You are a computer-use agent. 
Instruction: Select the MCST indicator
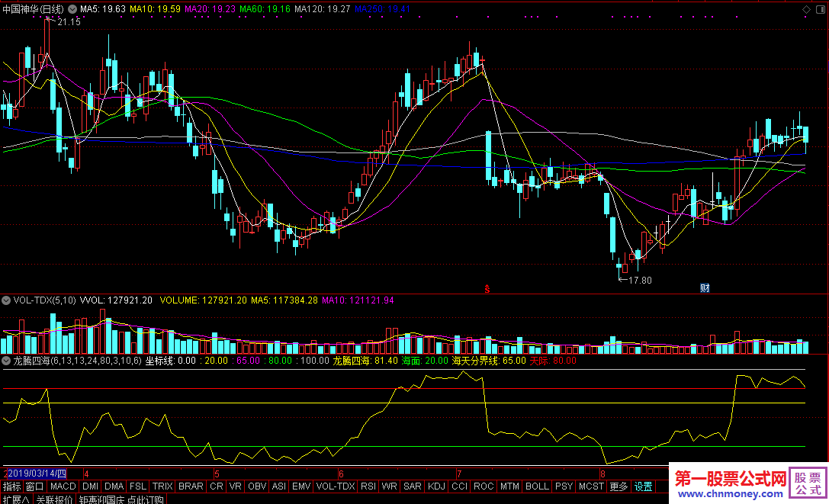coord(591,486)
